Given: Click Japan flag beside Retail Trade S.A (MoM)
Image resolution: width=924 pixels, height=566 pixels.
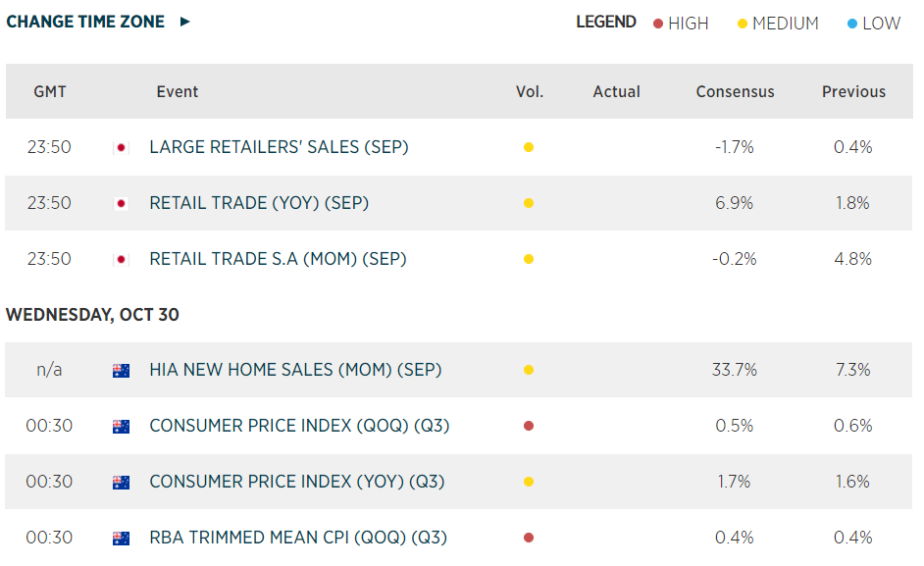Looking at the screenshot, I should (121, 260).
